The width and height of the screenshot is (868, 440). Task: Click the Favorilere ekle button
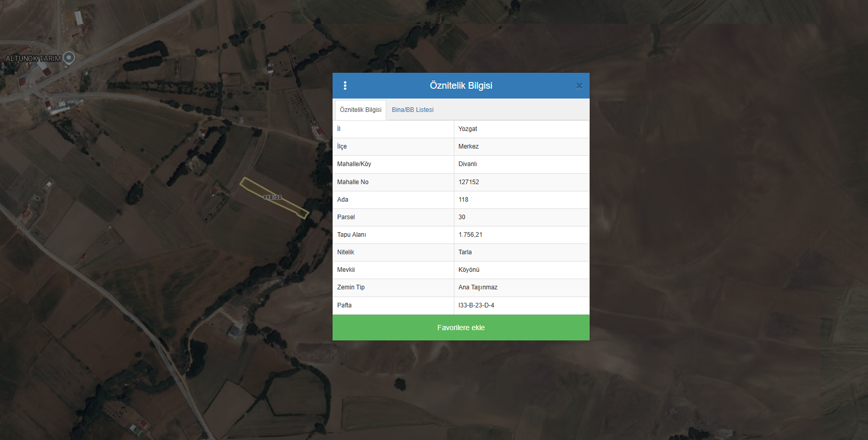[x=461, y=328]
